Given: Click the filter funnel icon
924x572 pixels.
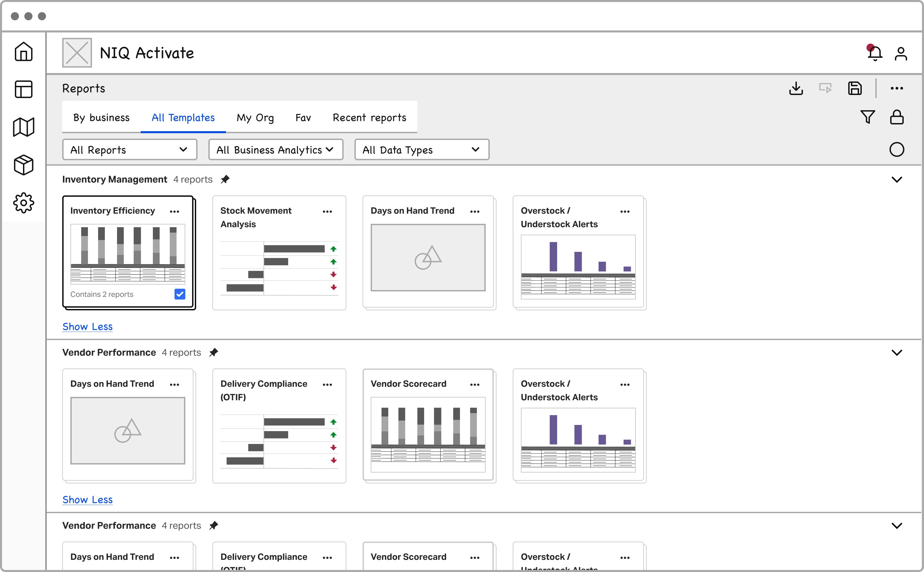Looking at the screenshot, I should tap(867, 117).
